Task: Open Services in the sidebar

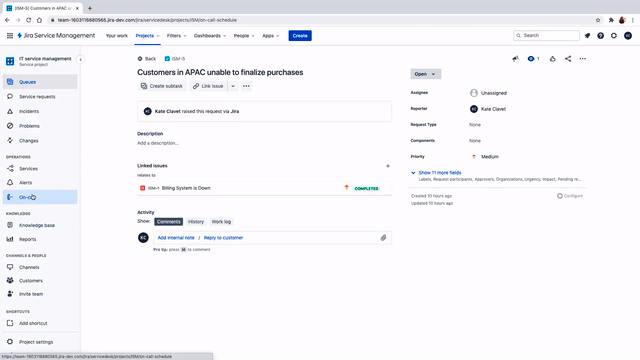Action: point(40,169)
